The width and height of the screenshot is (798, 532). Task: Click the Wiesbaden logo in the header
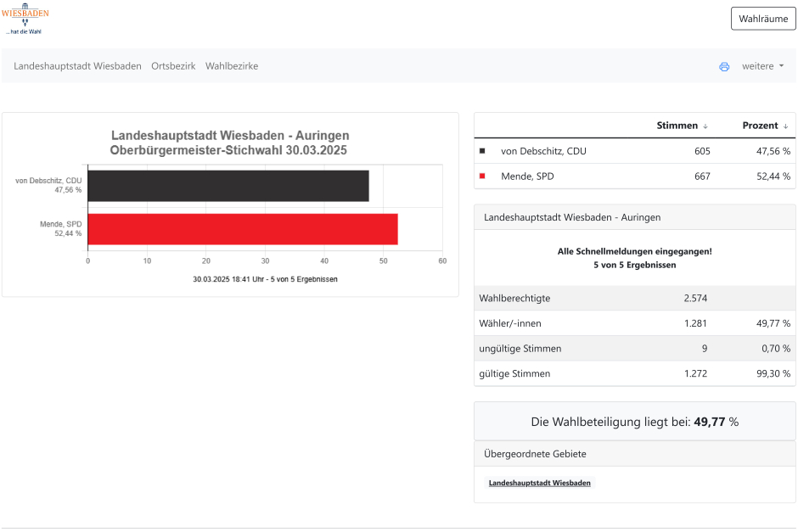[25, 18]
